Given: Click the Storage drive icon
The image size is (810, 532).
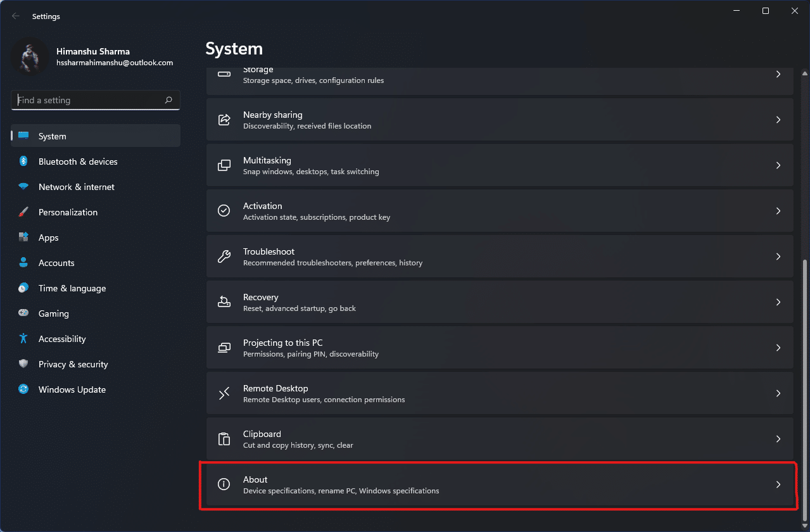Looking at the screenshot, I should 224,74.
